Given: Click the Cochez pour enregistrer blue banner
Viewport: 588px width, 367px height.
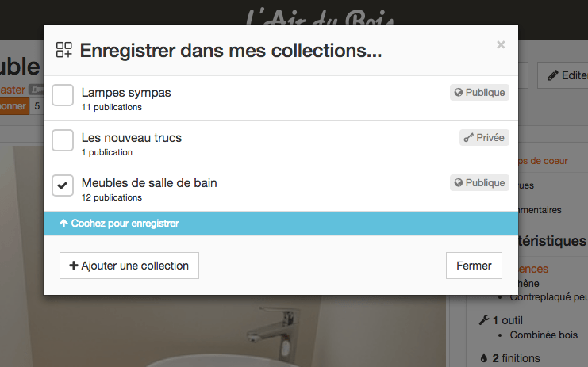Looking at the screenshot, I should [x=281, y=224].
